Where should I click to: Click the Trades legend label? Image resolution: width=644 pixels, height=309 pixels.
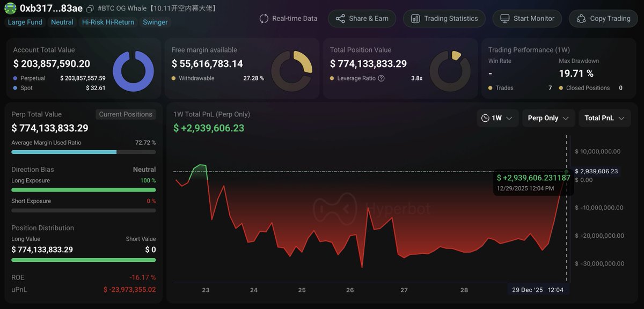[501, 88]
